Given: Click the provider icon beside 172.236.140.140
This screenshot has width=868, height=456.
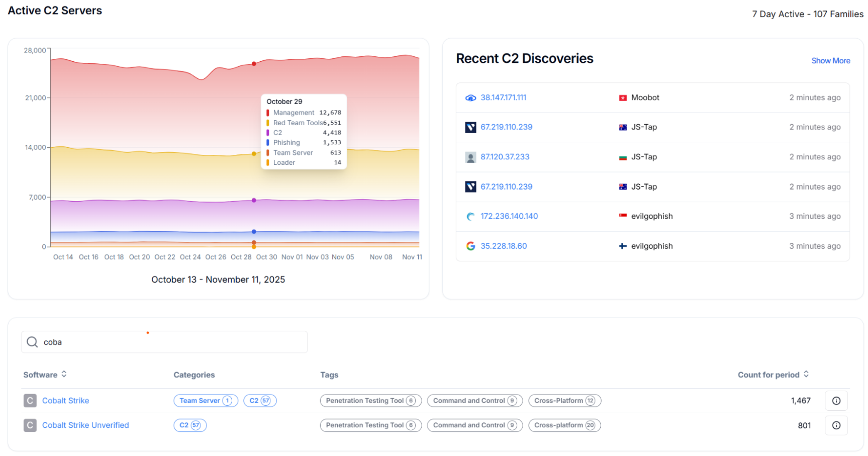Looking at the screenshot, I should point(470,216).
